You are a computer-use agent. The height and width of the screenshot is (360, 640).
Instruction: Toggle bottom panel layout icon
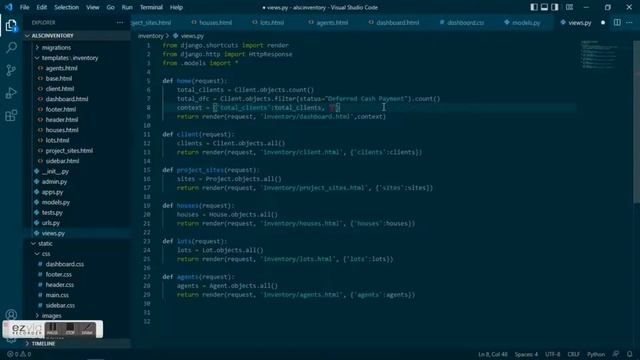(544, 7)
